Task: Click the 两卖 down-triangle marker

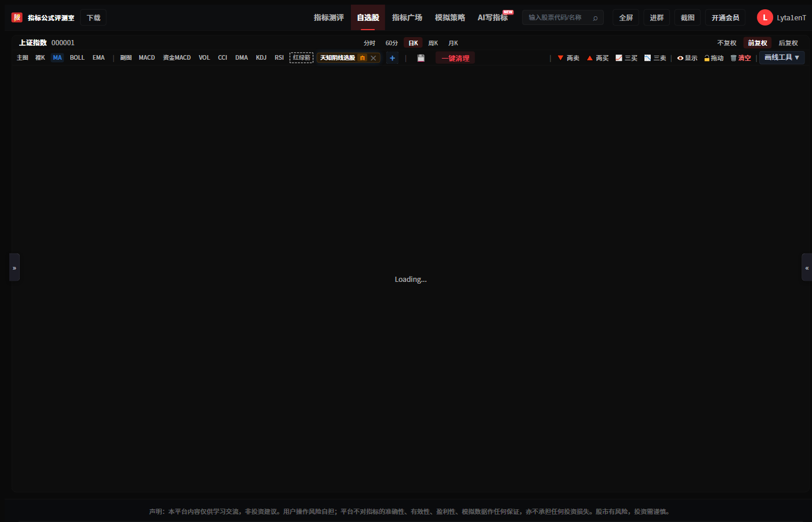Action: (x=560, y=58)
